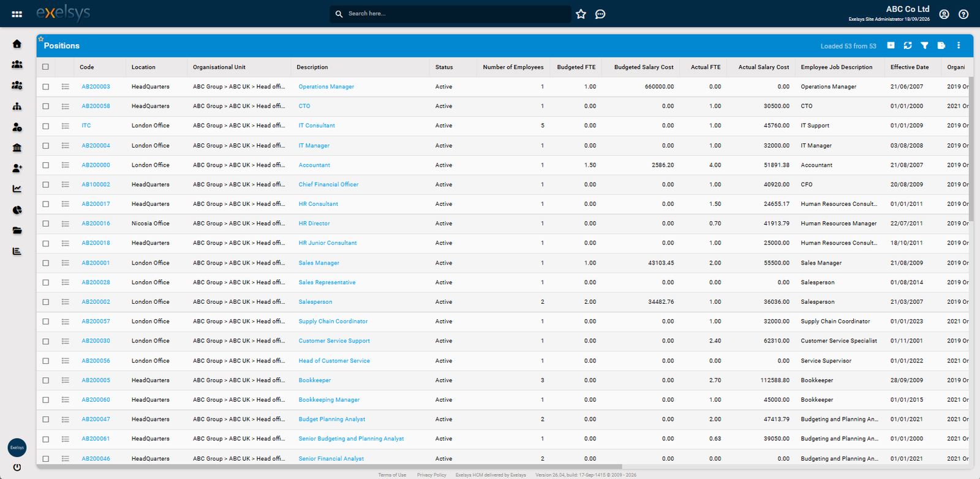Sort by the Code column header
Viewport: 980px width, 479px height.
(87, 67)
